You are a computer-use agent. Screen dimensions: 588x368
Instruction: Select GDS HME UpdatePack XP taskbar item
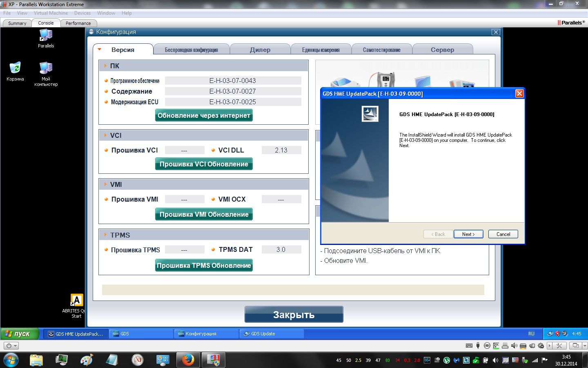(76, 334)
